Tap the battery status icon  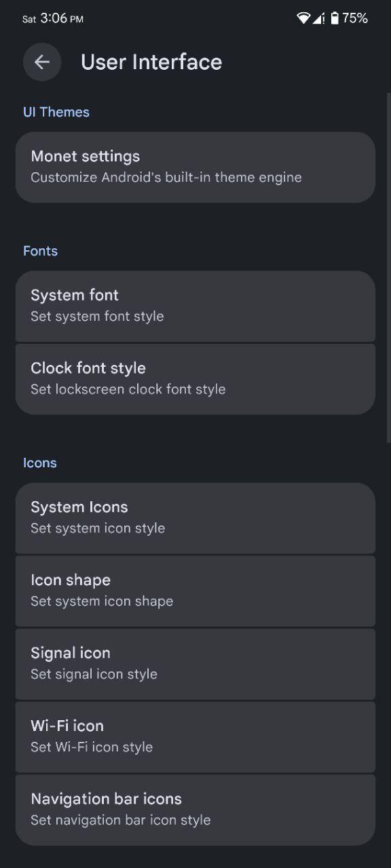(x=335, y=18)
